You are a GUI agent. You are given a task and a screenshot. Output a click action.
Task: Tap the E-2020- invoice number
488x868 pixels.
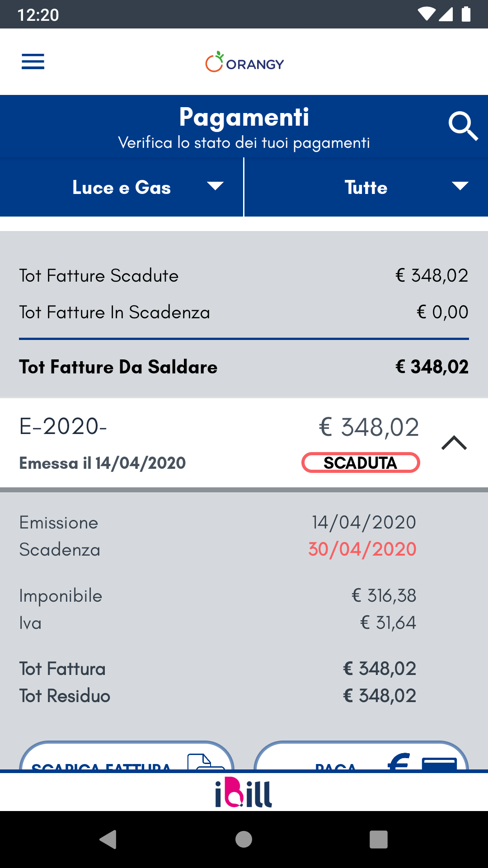63,426
